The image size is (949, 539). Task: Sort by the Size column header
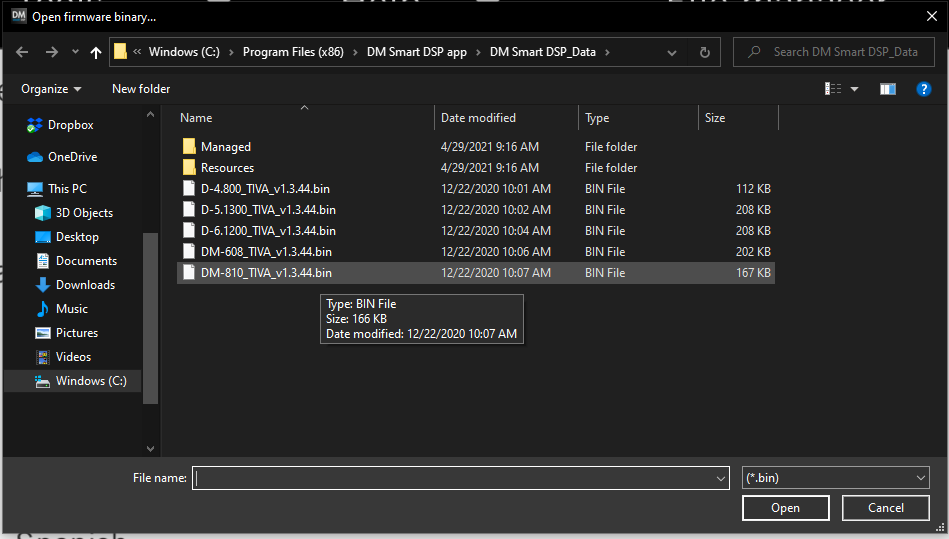[738, 118]
